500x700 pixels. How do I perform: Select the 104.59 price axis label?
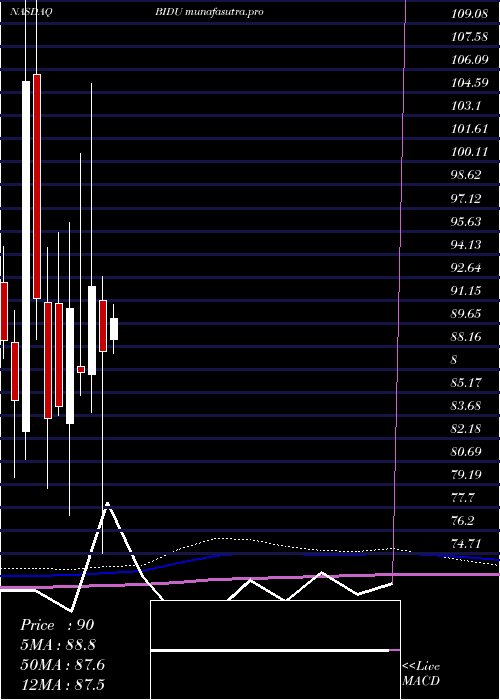coord(469,83)
